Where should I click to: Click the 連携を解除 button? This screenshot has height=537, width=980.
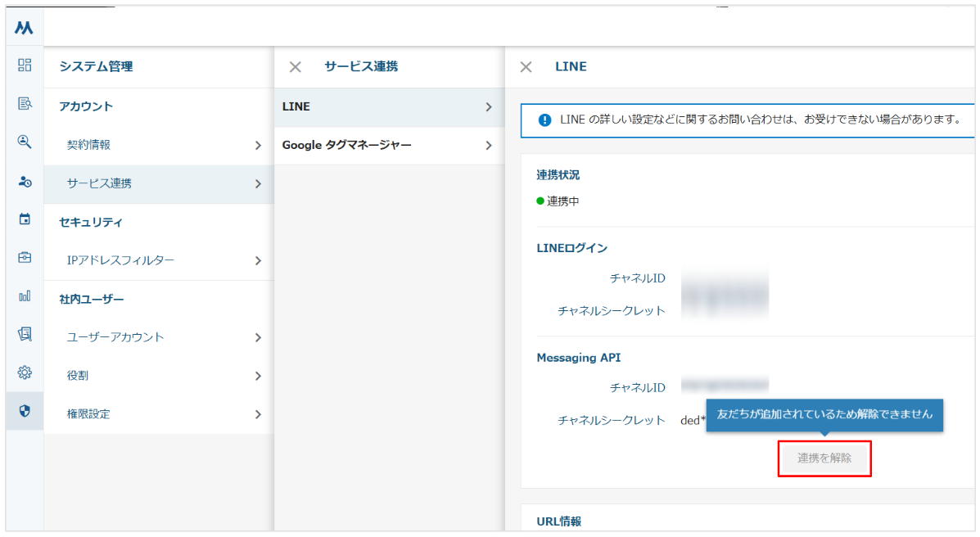(x=824, y=458)
